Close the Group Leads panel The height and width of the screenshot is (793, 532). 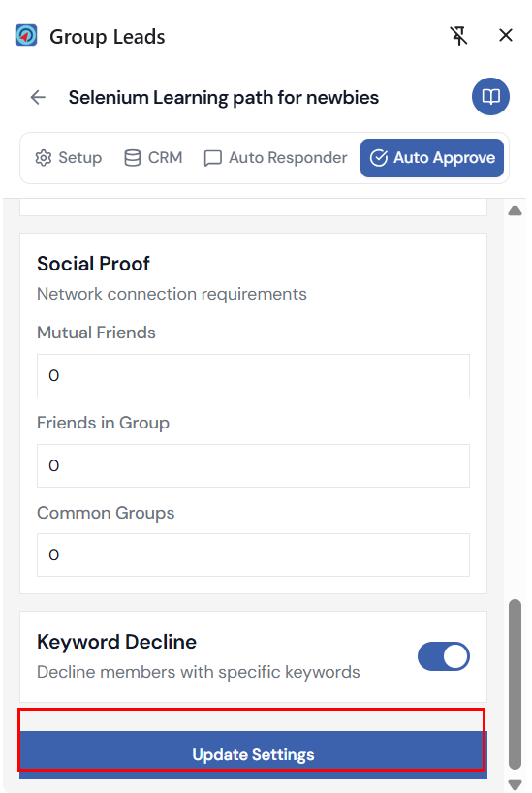click(x=505, y=36)
